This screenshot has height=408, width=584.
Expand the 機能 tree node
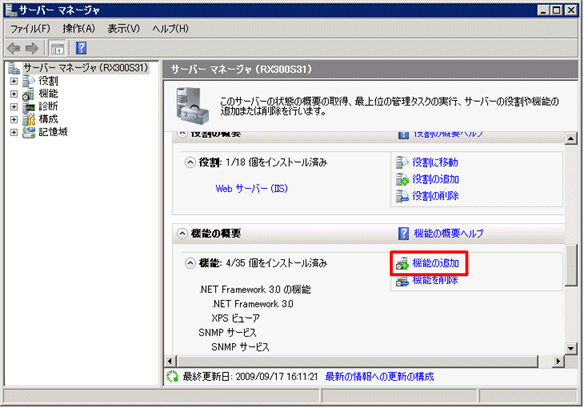(x=14, y=94)
